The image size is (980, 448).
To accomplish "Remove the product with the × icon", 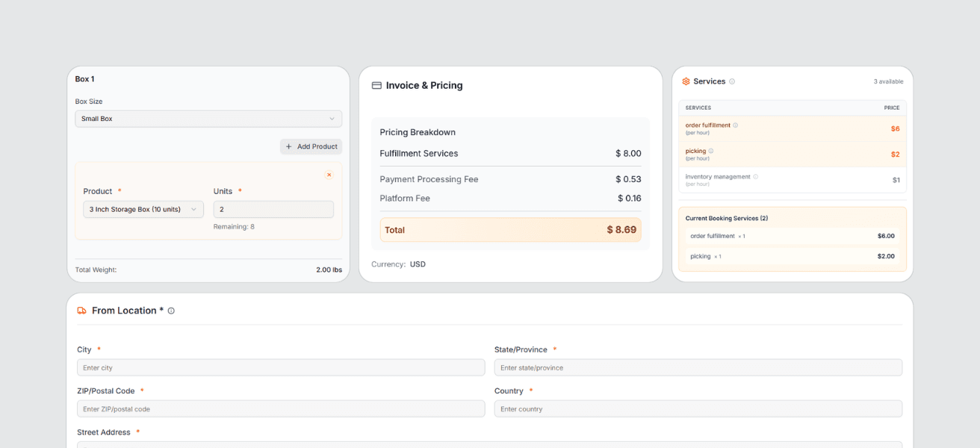I will point(329,174).
